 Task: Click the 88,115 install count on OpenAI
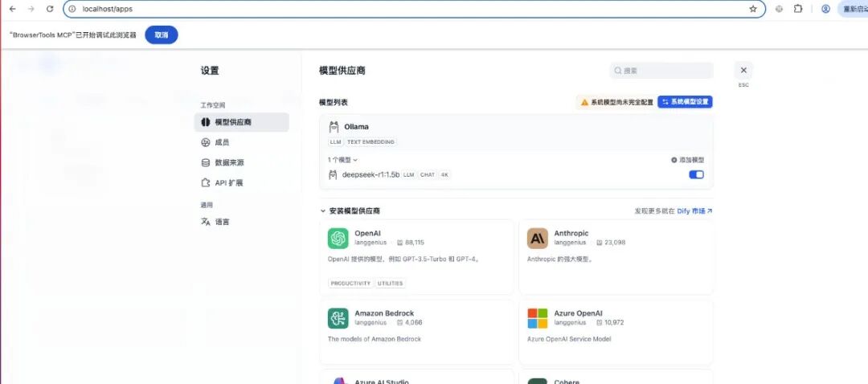[410, 243]
